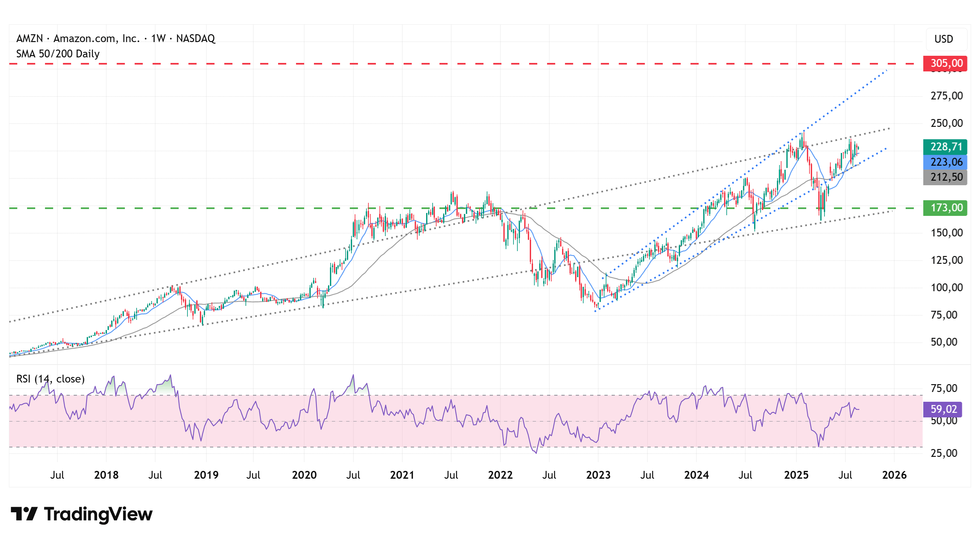Click the green 173,00 support price label
980x541 pixels.
944,208
